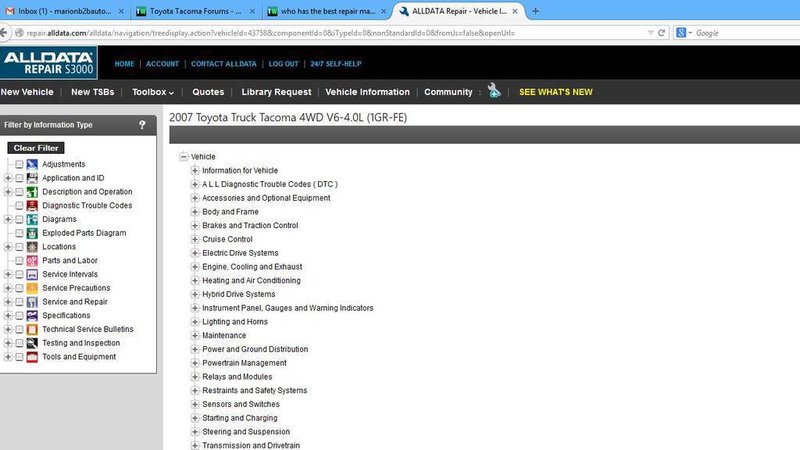This screenshot has height=450, width=800.
Task: Click the Adjustments filter icon
Action: point(32,164)
